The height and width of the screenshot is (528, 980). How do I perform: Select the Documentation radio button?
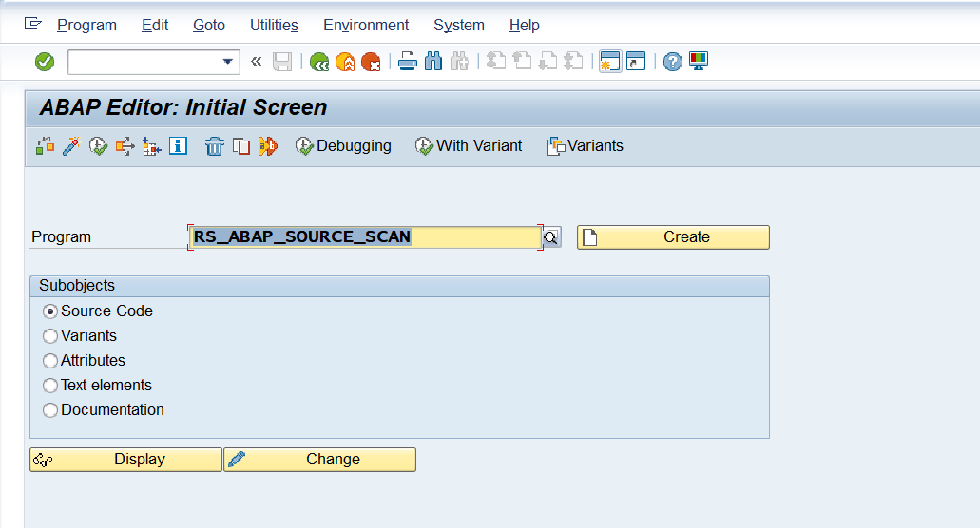[x=50, y=410]
